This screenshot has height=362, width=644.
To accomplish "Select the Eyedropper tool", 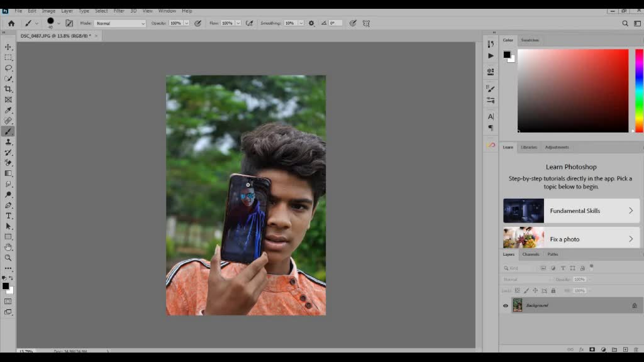I will tap(8, 110).
